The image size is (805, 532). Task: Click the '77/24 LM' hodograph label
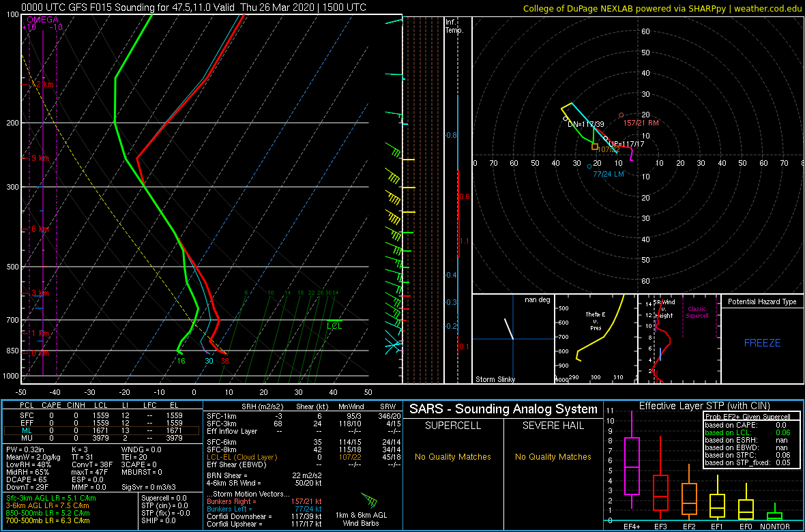[x=609, y=174]
